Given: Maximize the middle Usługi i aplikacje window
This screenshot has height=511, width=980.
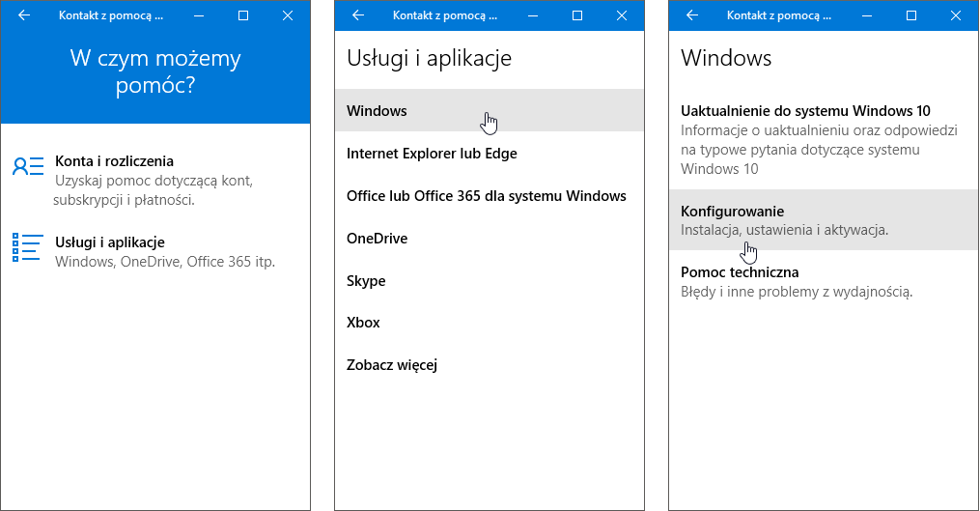Looking at the screenshot, I should (x=576, y=15).
